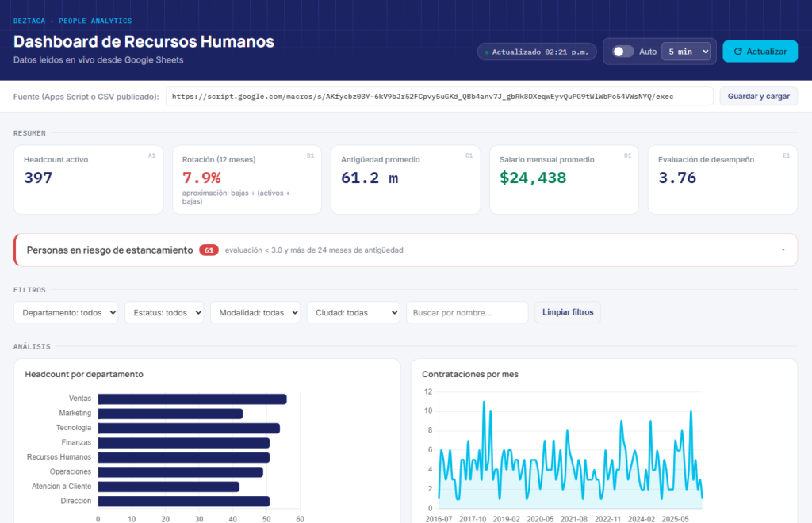Click the Apps Script source URL field
The image size is (812, 523).
click(439, 96)
